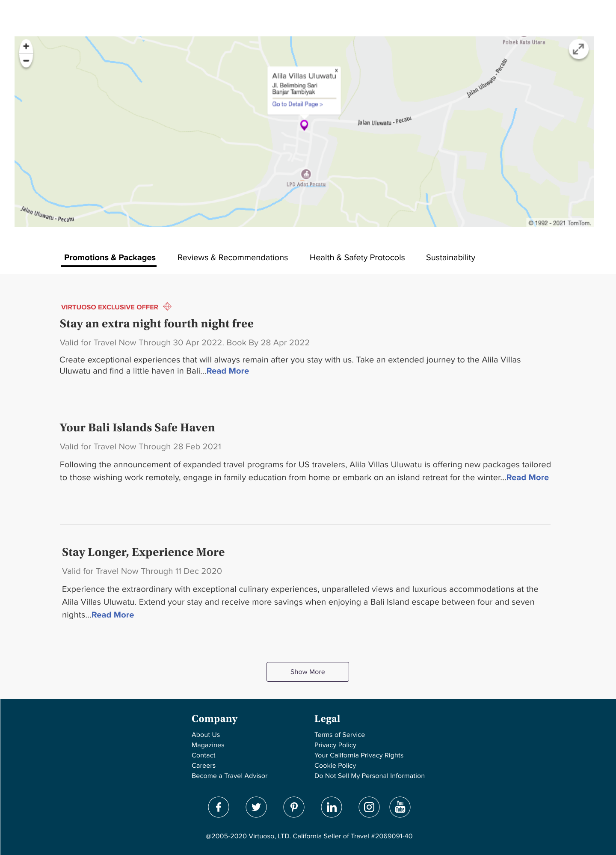This screenshot has height=855, width=616.
Task: Click the Show More button
Action: pyautogui.click(x=308, y=672)
